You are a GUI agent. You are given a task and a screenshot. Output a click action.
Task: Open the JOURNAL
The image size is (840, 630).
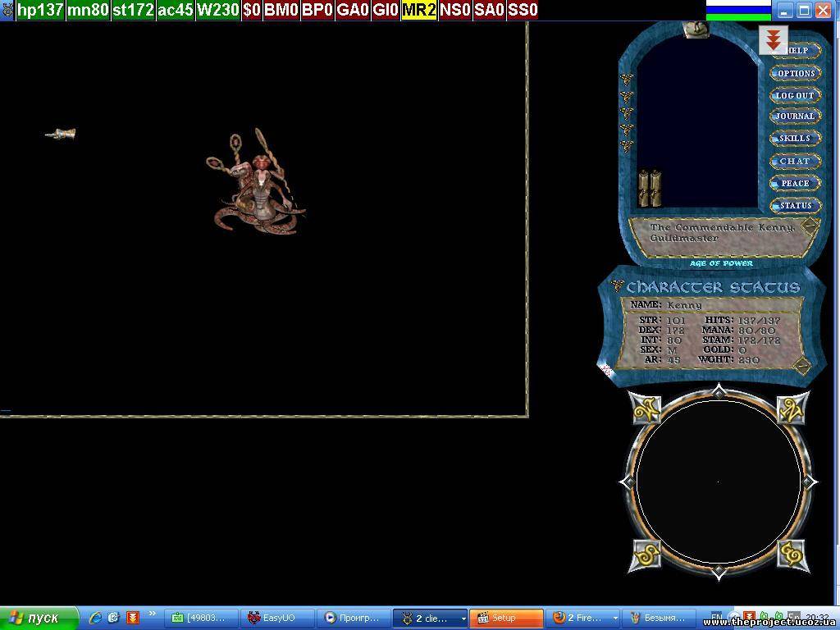click(x=795, y=116)
